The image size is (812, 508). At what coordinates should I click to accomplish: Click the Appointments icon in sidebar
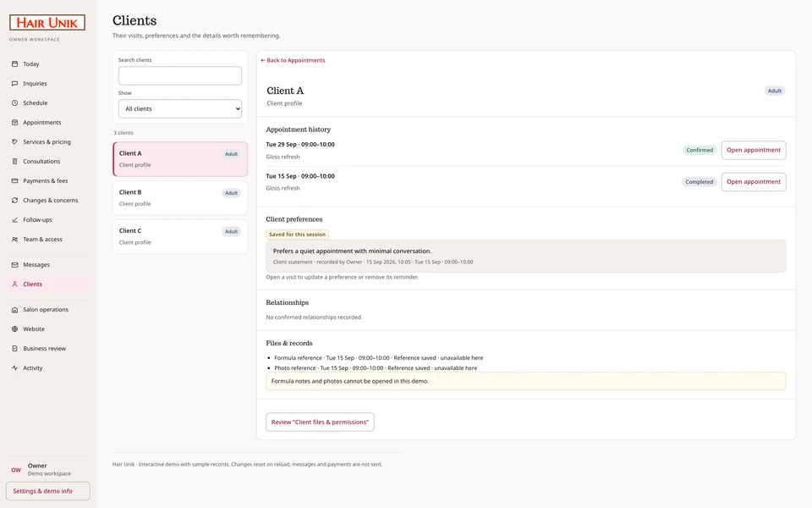(14, 122)
